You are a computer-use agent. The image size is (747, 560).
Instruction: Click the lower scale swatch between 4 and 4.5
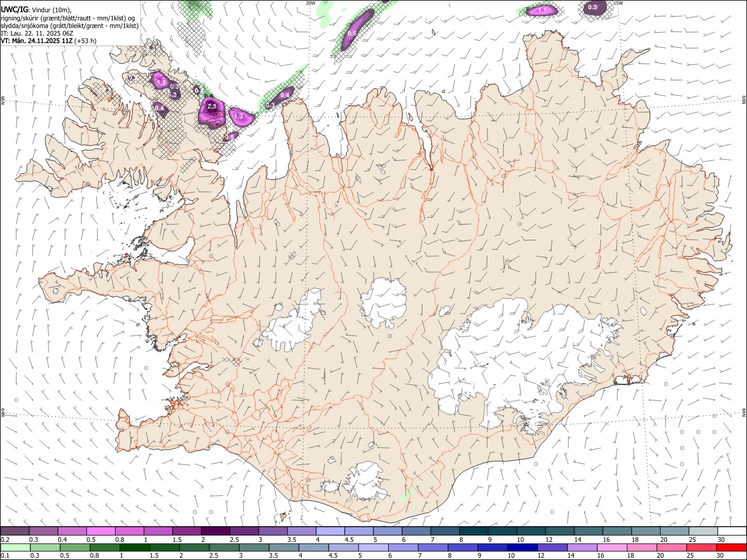click(x=313, y=548)
